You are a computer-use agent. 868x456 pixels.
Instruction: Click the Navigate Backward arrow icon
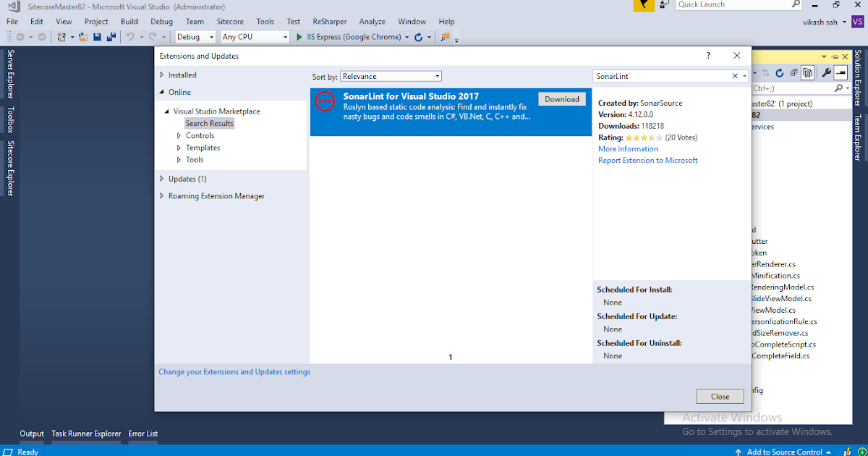click(x=20, y=36)
